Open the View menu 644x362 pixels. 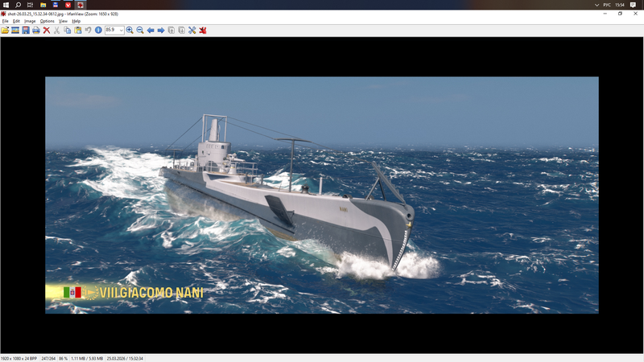pos(63,21)
